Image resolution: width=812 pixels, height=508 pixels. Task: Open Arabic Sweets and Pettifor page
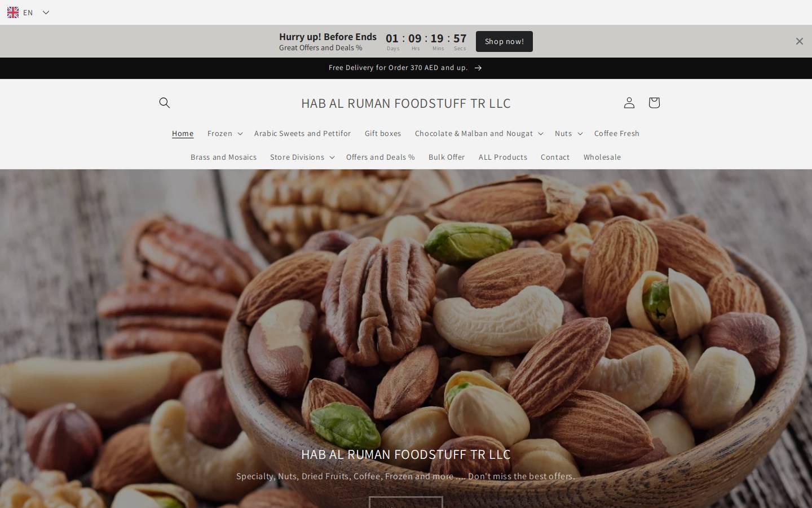[302, 133]
